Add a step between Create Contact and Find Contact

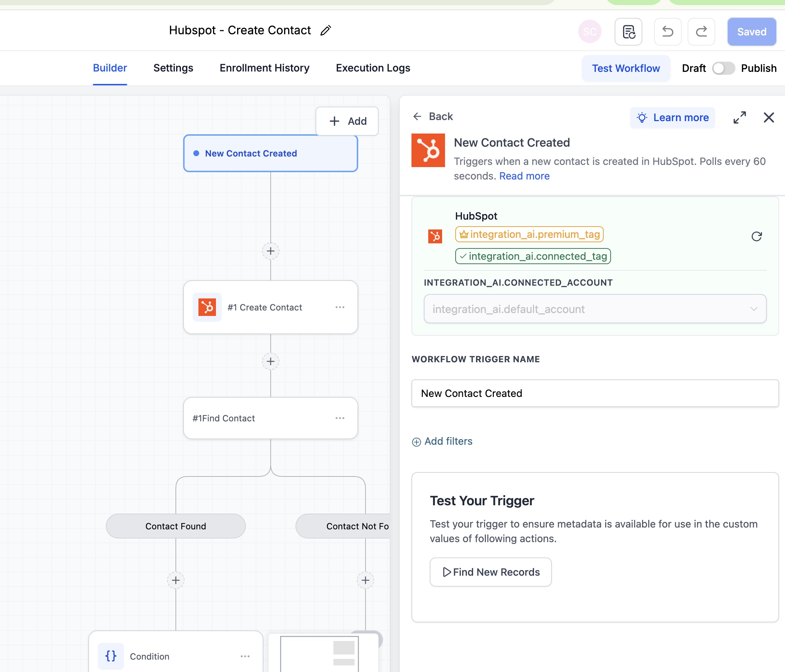pos(271,362)
